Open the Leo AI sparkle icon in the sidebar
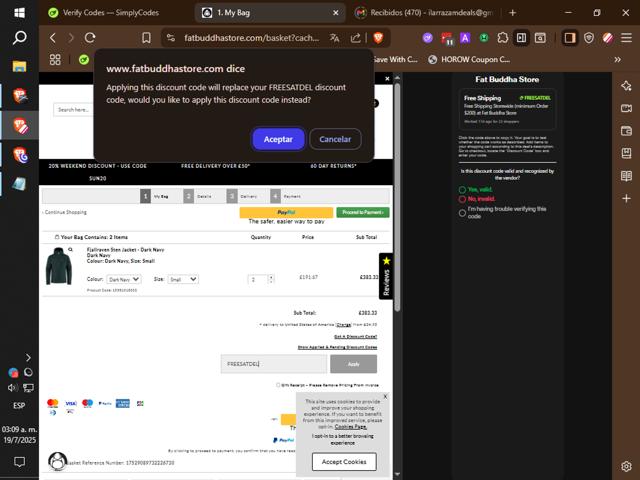640x480 pixels. (x=627, y=86)
